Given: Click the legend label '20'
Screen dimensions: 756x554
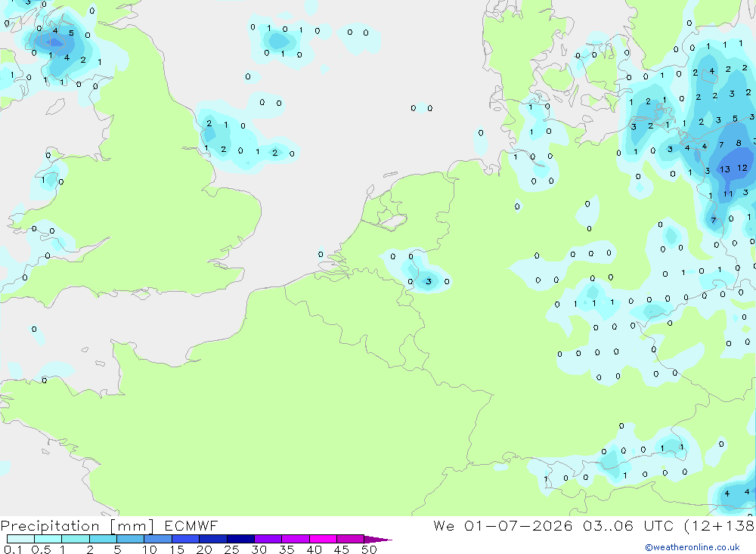Looking at the screenshot, I should click(204, 549).
